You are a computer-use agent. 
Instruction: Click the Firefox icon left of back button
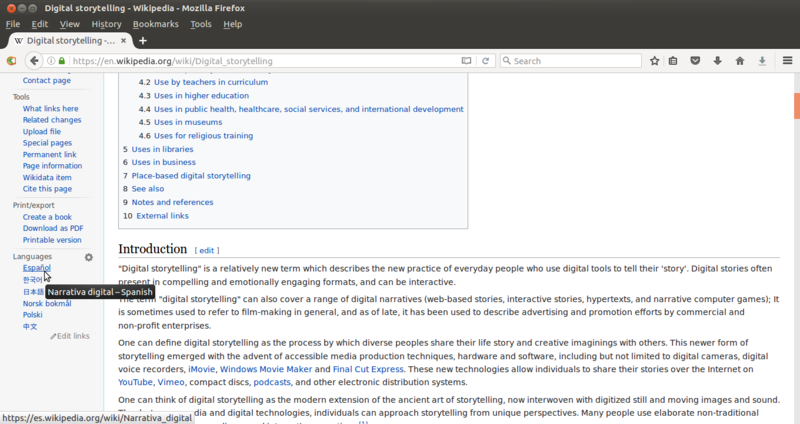click(x=11, y=61)
